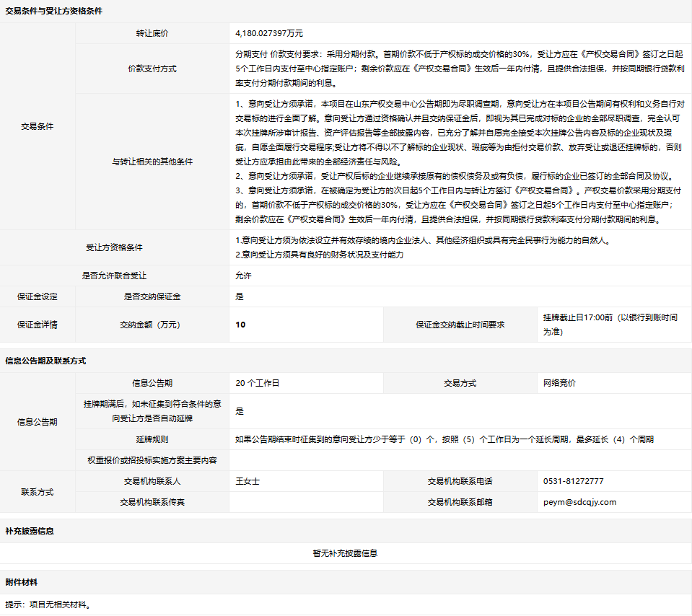Click the bold deposit amount 10
692x616 pixels.
(240, 325)
